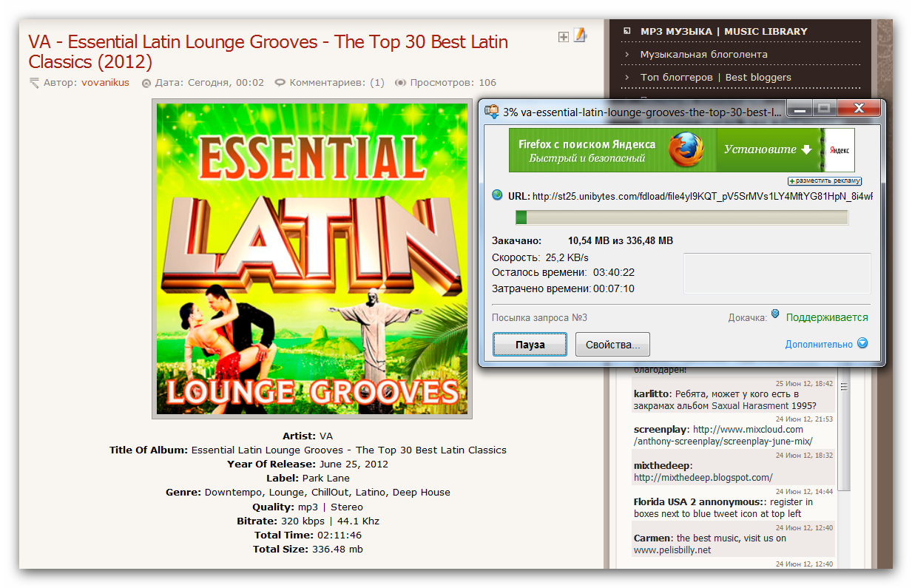Open the author link vovanikus
The height and width of the screenshot is (588, 912).
[x=105, y=83]
